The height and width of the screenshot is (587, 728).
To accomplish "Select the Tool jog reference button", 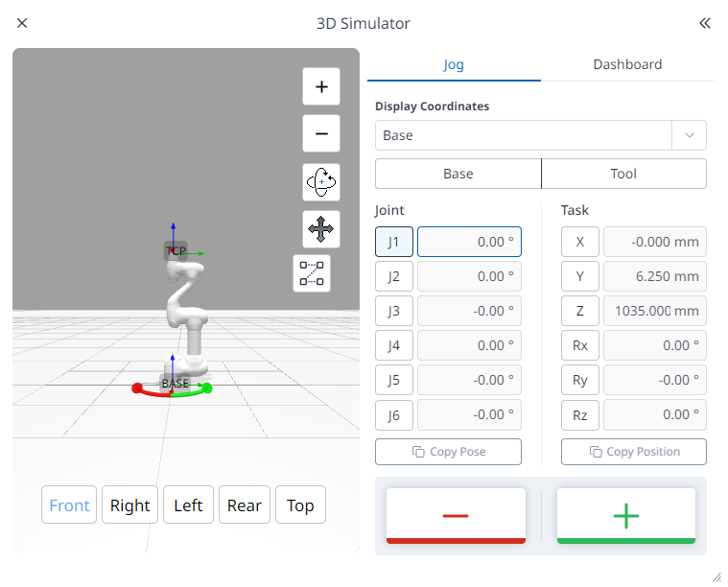I will click(x=623, y=174).
